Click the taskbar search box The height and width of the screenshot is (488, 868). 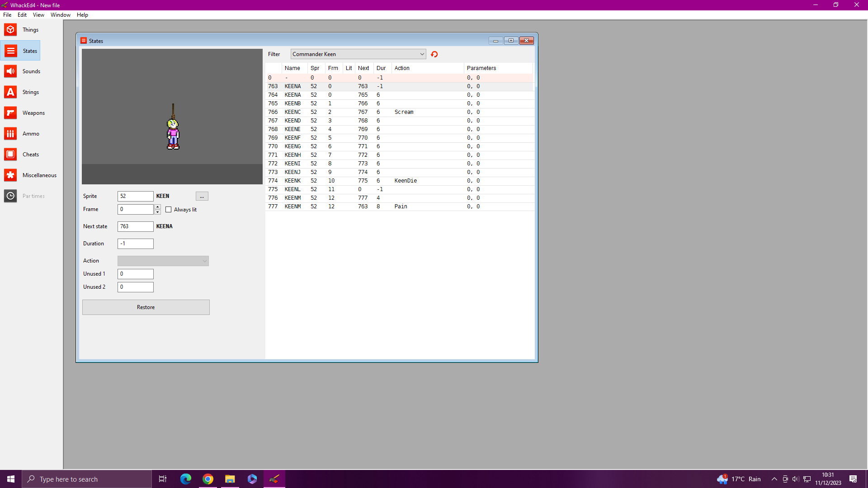[87, 479]
